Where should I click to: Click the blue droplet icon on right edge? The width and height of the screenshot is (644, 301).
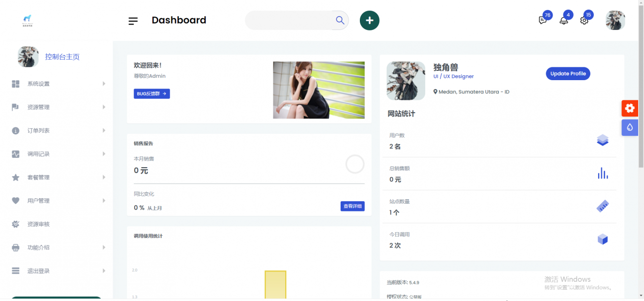click(630, 127)
